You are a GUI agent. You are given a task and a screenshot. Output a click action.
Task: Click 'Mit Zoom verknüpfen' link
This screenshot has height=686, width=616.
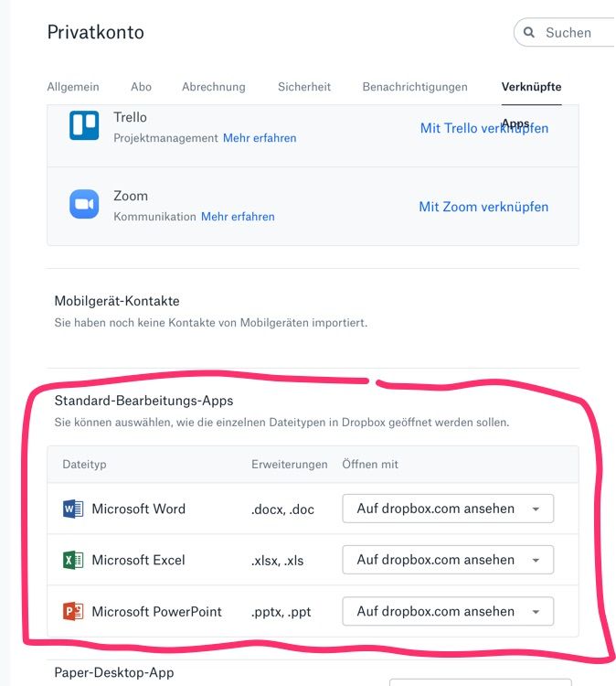click(x=483, y=207)
